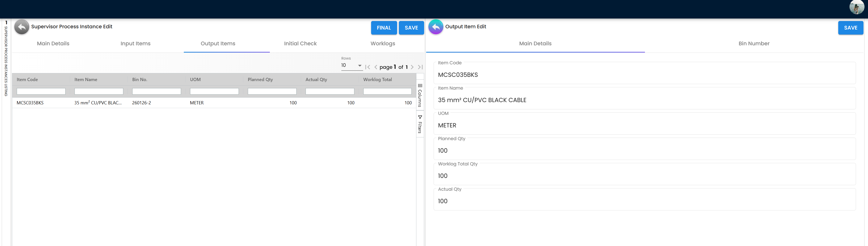The image size is (868, 246).
Task: Switch to the Input Items tab
Action: click(x=136, y=44)
